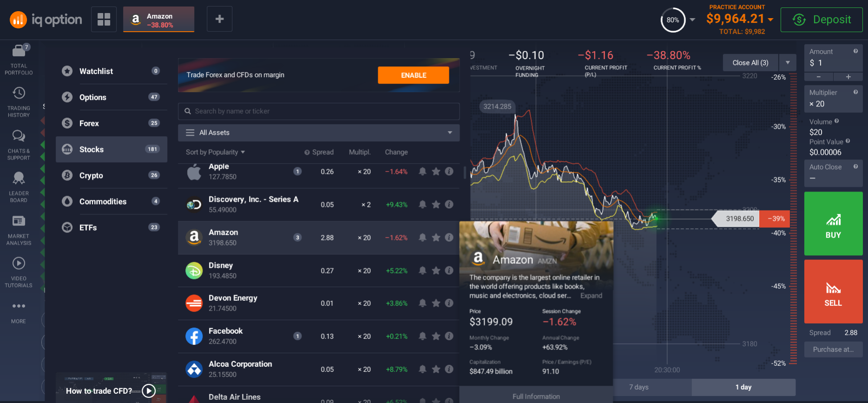Open Video Tutorials
This screenshot has height=403, width=868.
(x=19, y=272)
